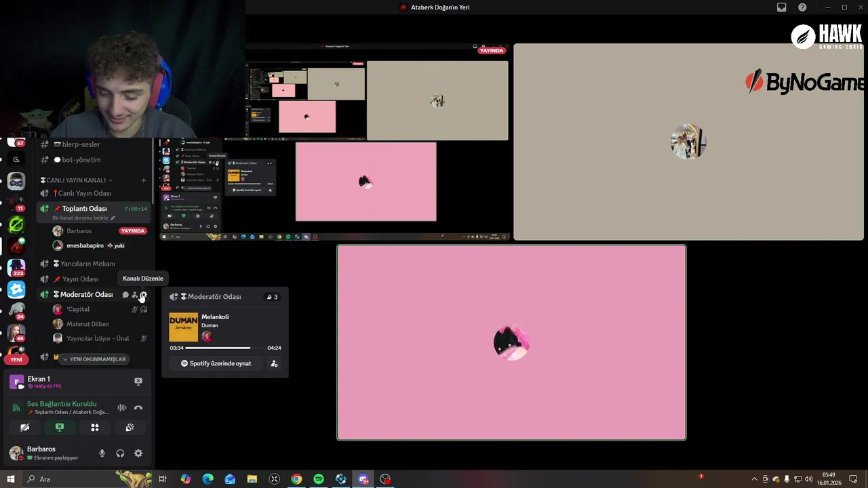Click the YAYINDA badge next to Barbaros
This screenshot has height=488, width=868.
(133, 231)
